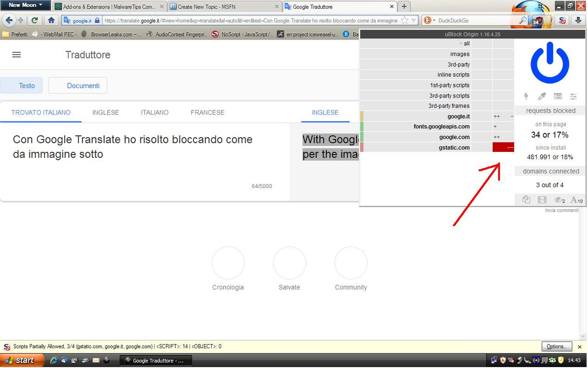Image resolution: width=588 pixels, height=368 pixels.
Task: Open Cronologia history circle
Action: [x=228, y=263]
